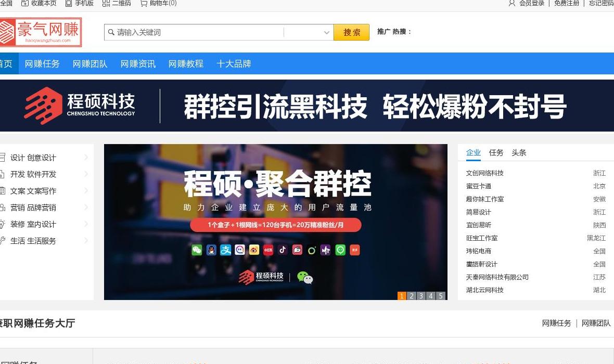Open 文创网络科技 company link
The width and height of the screenshot is (614, 364).
point(485,173)
